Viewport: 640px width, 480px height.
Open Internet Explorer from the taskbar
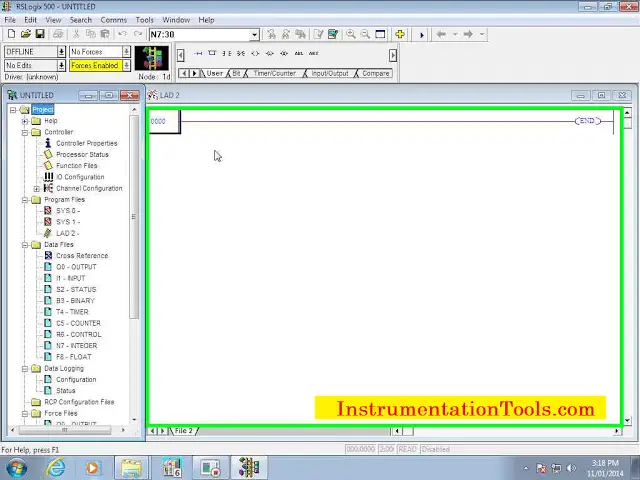click(56, 468)
